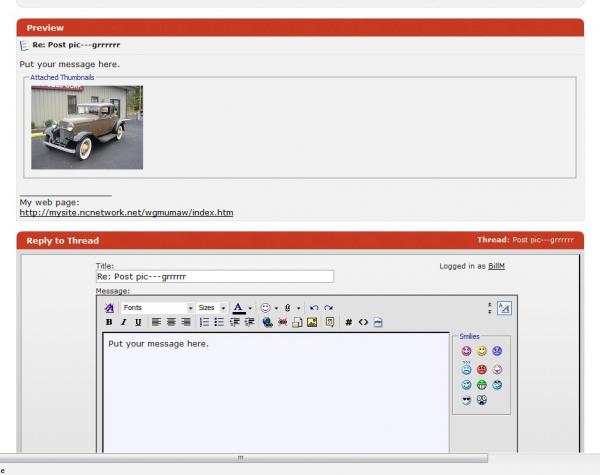Click the Insert Image icon
The height and width of the screenshot is (475, 600).
[312, 322]
